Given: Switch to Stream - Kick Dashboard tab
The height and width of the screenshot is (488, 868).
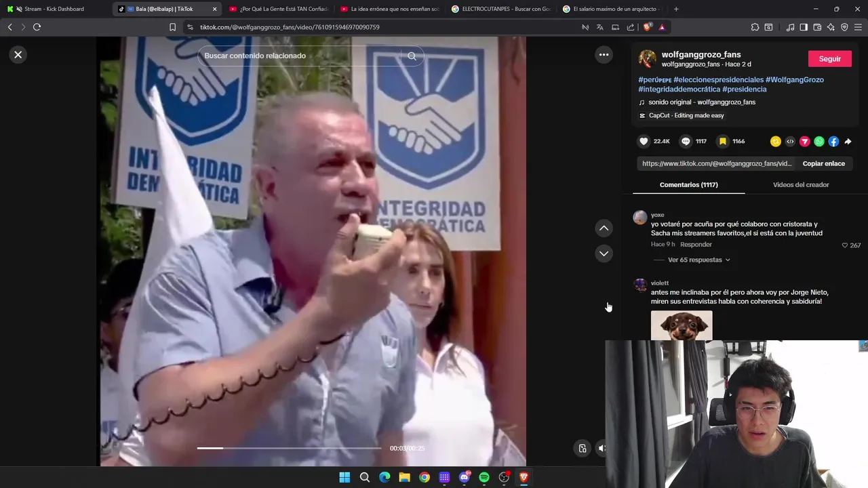Looking at the screenshot, I should (54, 9).
